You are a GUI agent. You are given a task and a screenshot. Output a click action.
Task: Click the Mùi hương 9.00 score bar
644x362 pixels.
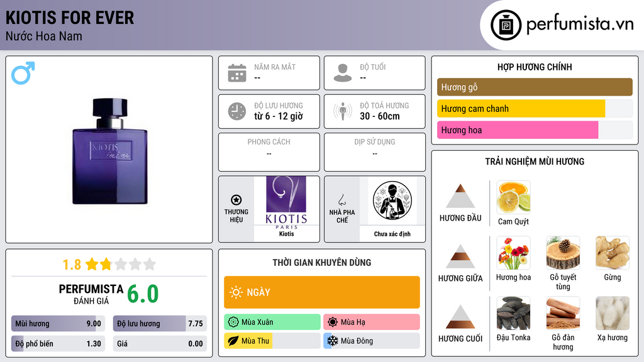[x=58, y=324]
